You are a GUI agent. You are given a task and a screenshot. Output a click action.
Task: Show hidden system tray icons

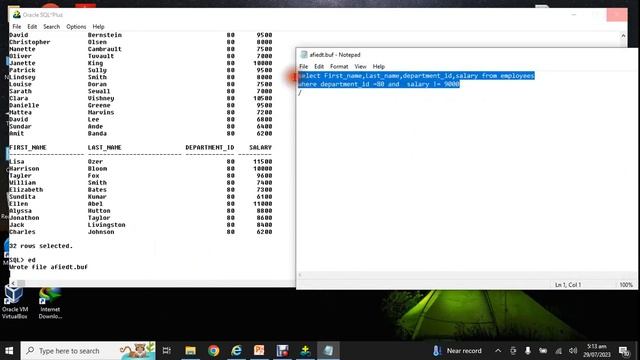[498, 351]
